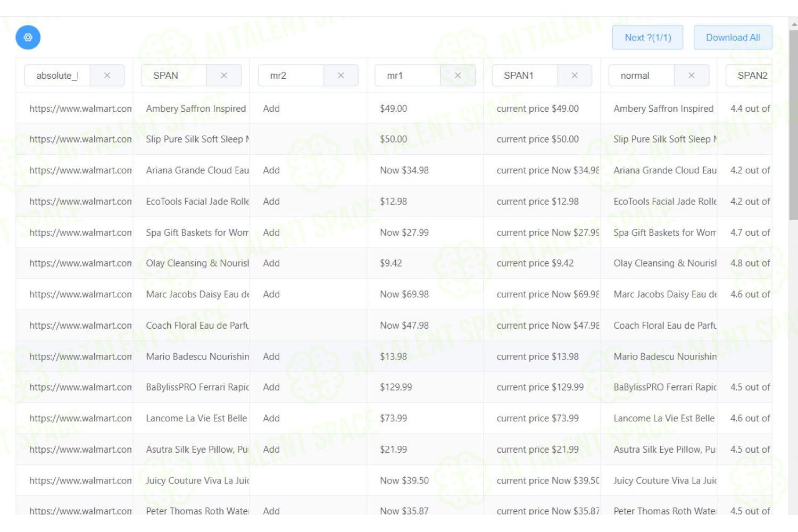Click the $49.00 mr1 price cell
The image size is (798, 532).
tap(425, 109)
